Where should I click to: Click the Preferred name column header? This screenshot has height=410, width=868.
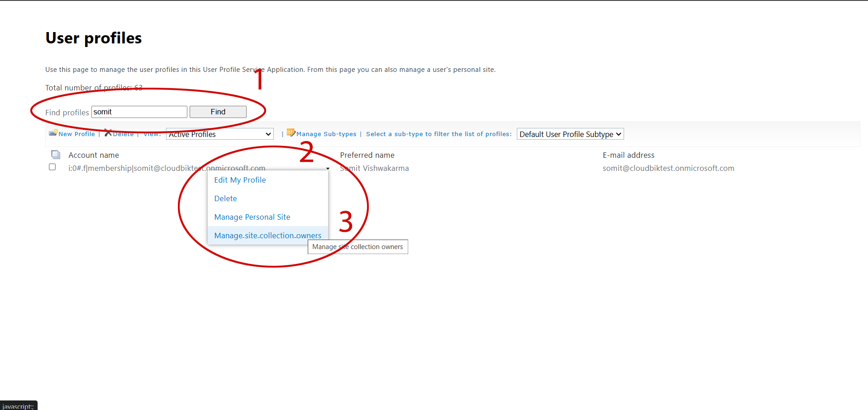(x=367, y=155)
